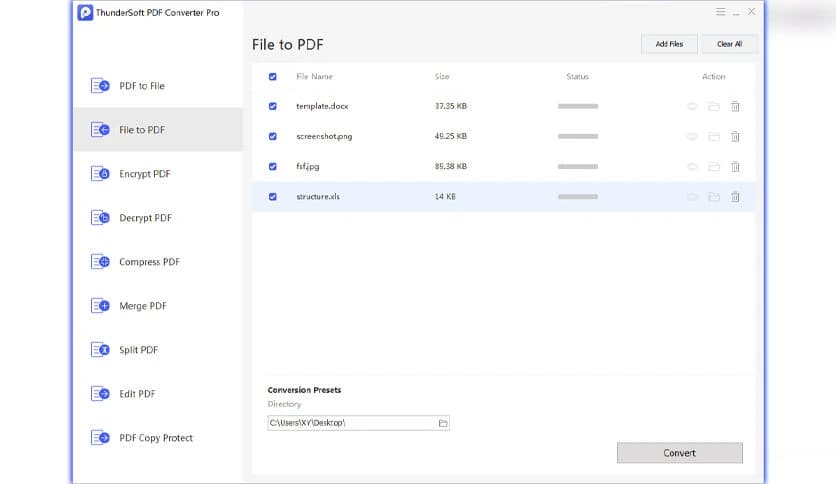The image size is (836, 484).
Task: Open output folder for fsf.jpg
Action: coord(713,167)
